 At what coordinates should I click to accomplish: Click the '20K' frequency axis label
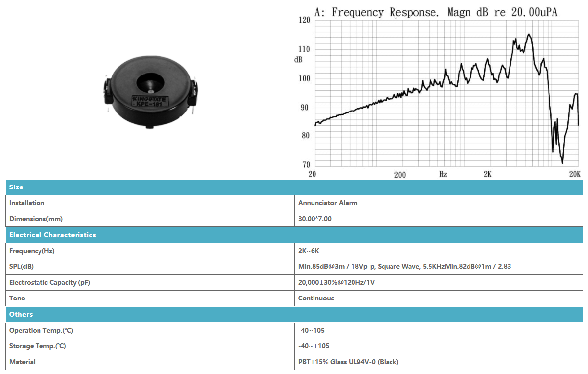point(575,174)
